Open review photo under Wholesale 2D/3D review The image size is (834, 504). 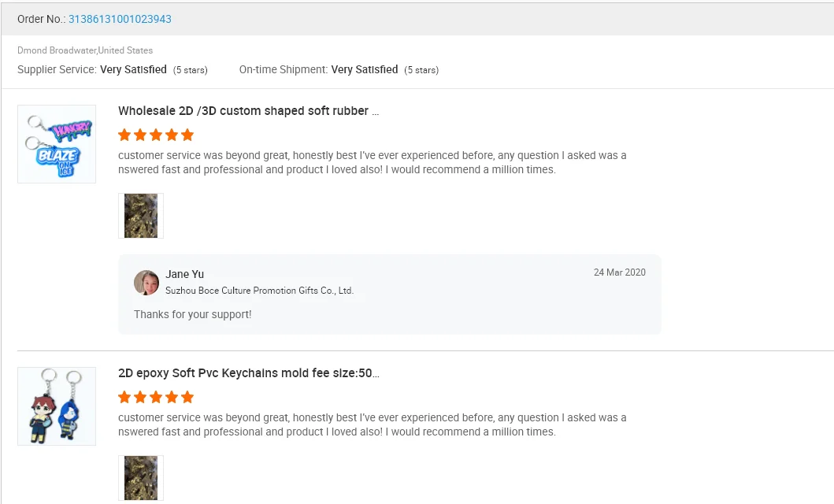tap(141, 216)
